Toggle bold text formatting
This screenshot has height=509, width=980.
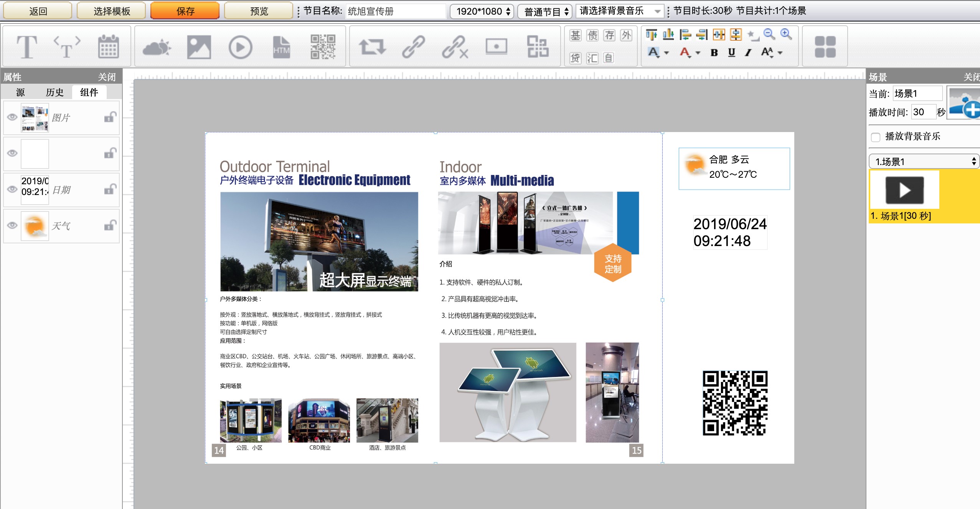pyautogui.click(x=714, y=53)
